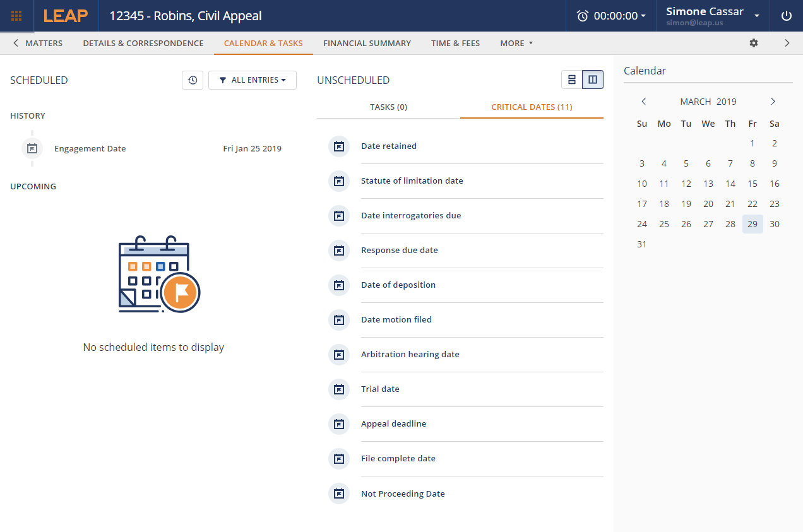Click the Date of deposition icon
This screenshot has height=532, width=803.
coord(339,285)
